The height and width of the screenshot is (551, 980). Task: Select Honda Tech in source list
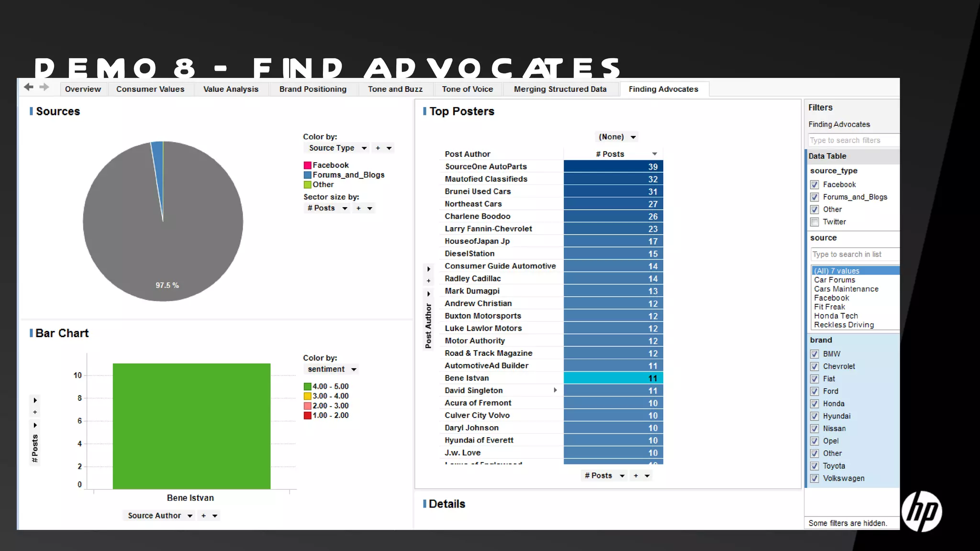[x=836, y=316]
